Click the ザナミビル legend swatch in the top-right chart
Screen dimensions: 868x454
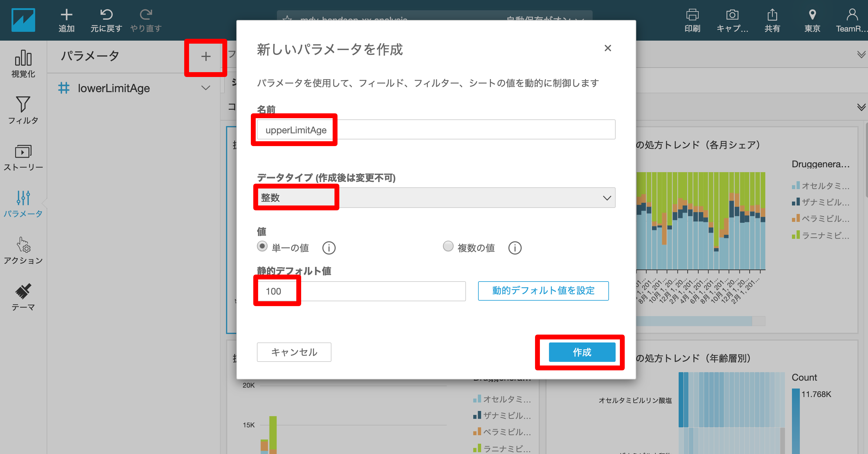(796, 202)
